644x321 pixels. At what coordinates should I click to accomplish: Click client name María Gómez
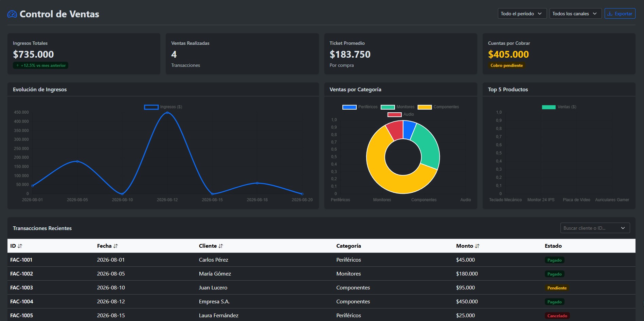[x=215, y=274]
